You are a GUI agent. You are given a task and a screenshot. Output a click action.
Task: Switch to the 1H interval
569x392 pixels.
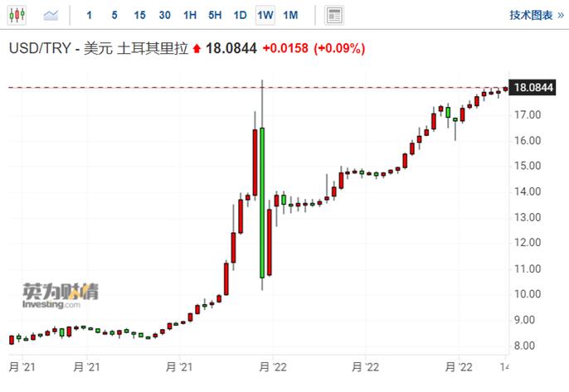[190, 15]
